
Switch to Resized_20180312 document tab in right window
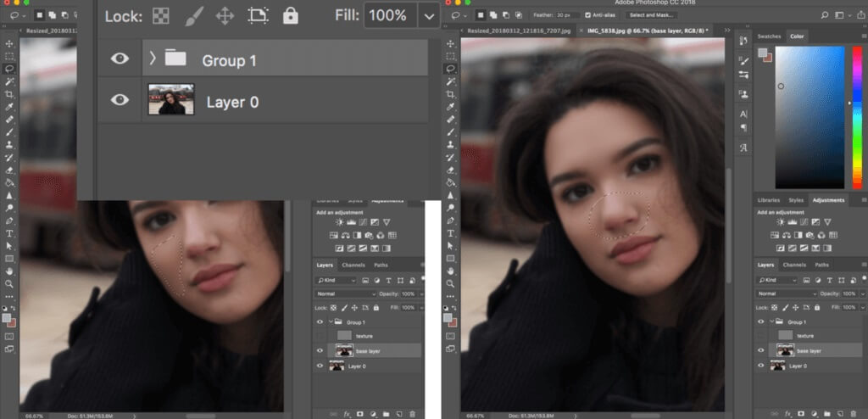(x=519, y=31)
